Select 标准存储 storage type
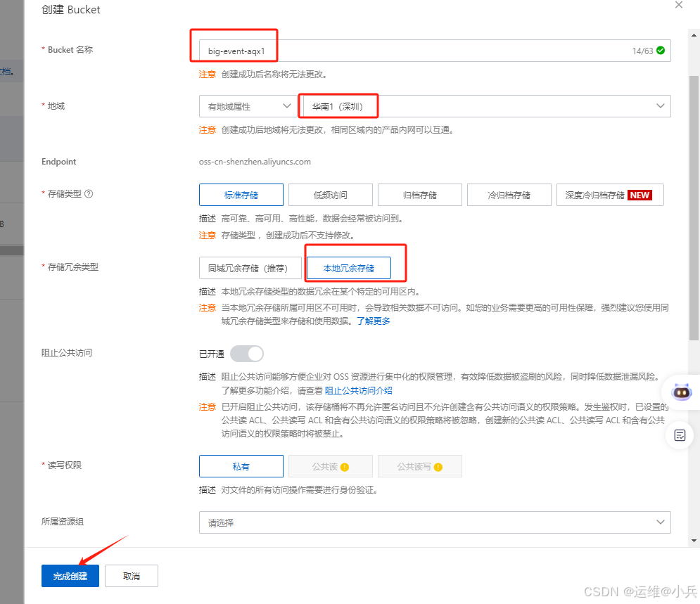The width and height of the screenshot is (700, 604). (241, 195)
